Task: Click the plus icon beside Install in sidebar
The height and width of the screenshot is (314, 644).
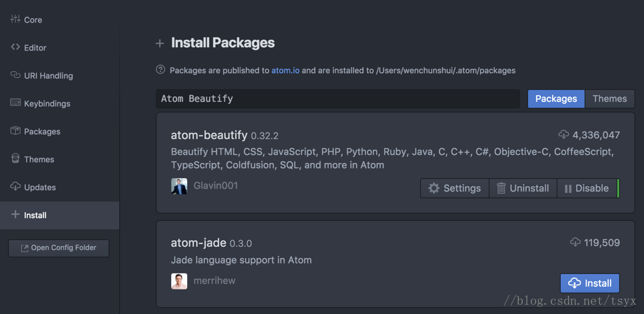Action: [15, 214]
